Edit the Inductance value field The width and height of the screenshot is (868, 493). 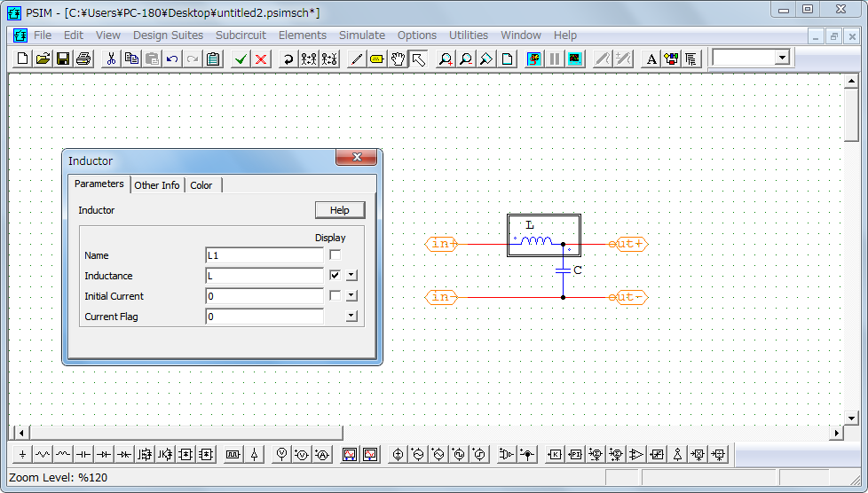pos(264,276)
